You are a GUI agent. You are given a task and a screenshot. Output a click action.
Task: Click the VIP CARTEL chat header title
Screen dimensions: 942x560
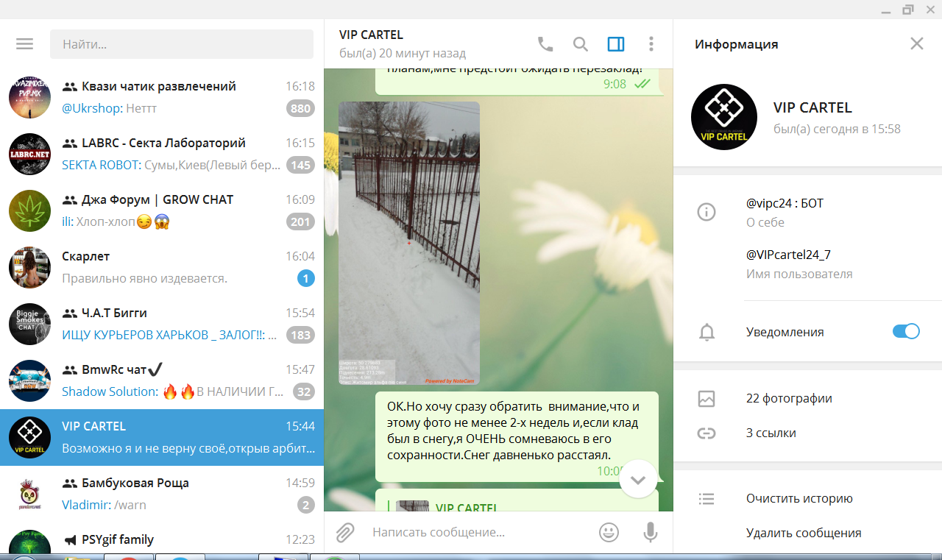pos(371,35)
